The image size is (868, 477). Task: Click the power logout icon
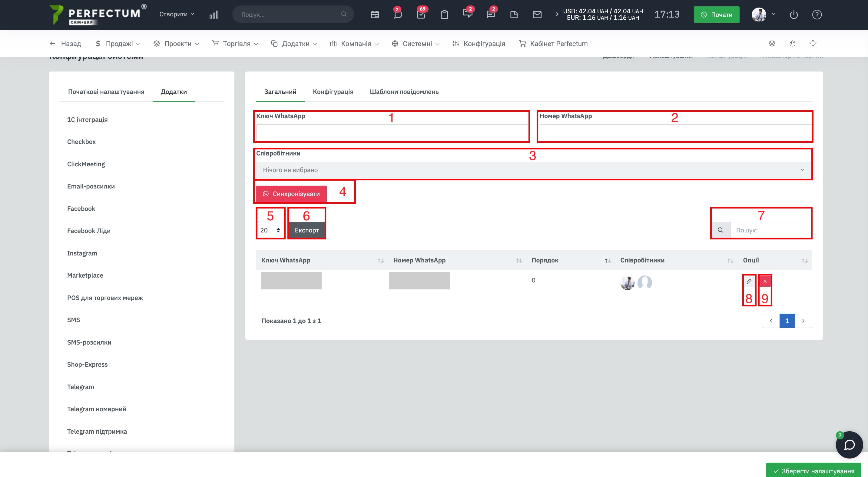pos(793,15)
